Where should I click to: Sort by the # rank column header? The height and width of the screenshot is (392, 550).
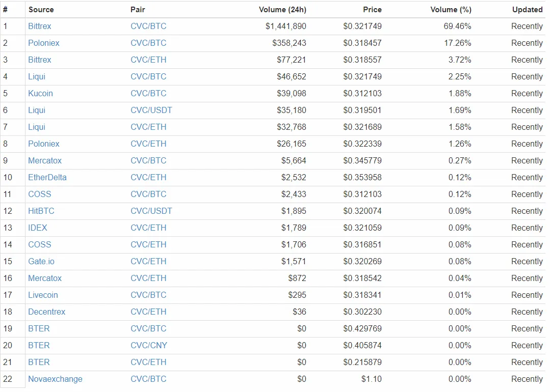(5, 10)
